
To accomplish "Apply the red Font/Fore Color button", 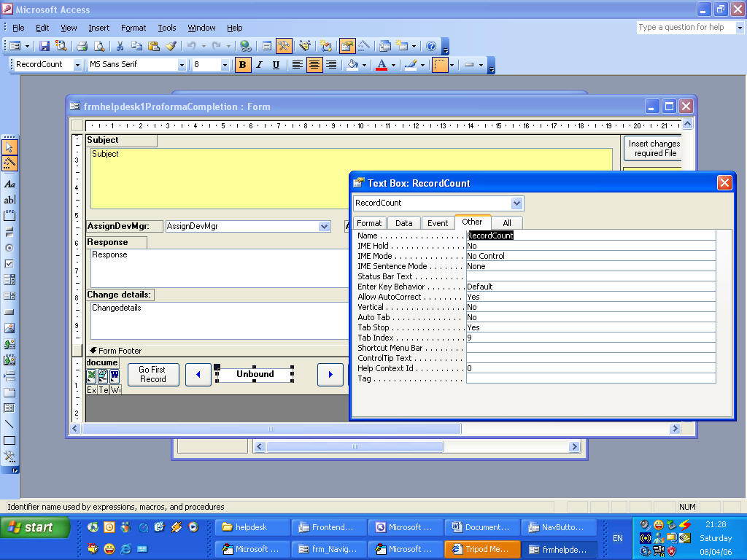I will 382,65.
